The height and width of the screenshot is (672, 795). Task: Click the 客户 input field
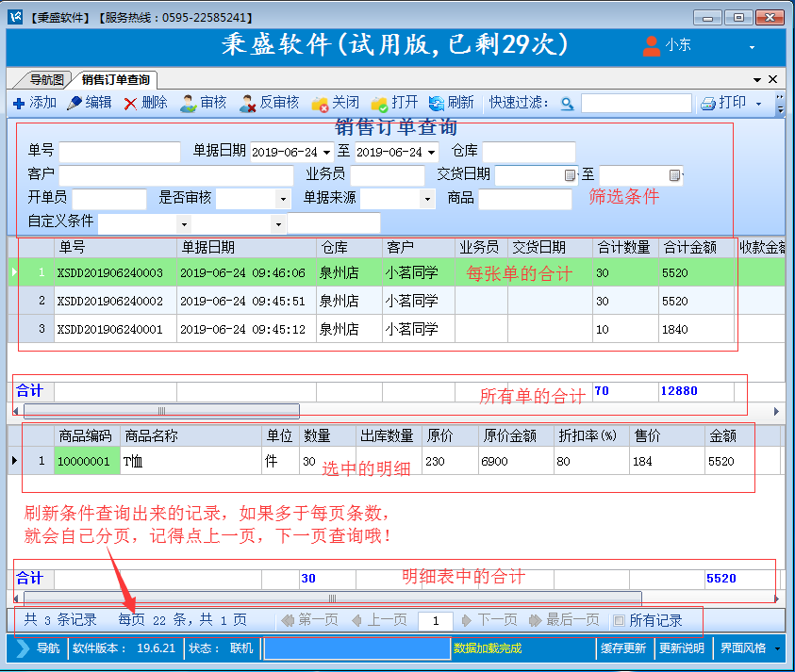pyautogui.click(x=176, y=175)
